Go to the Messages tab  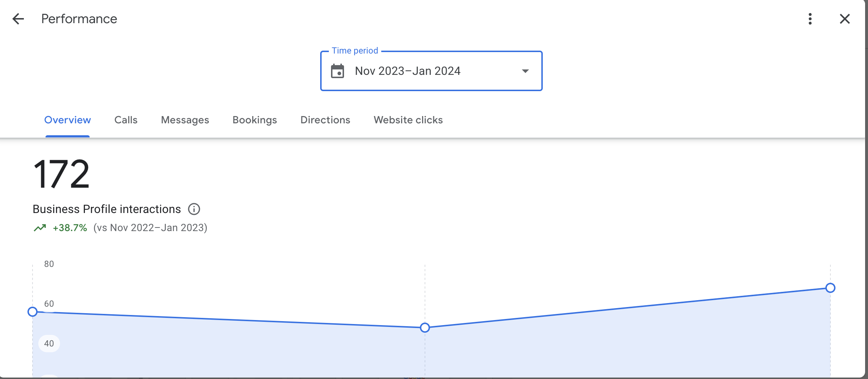[185, 120]
